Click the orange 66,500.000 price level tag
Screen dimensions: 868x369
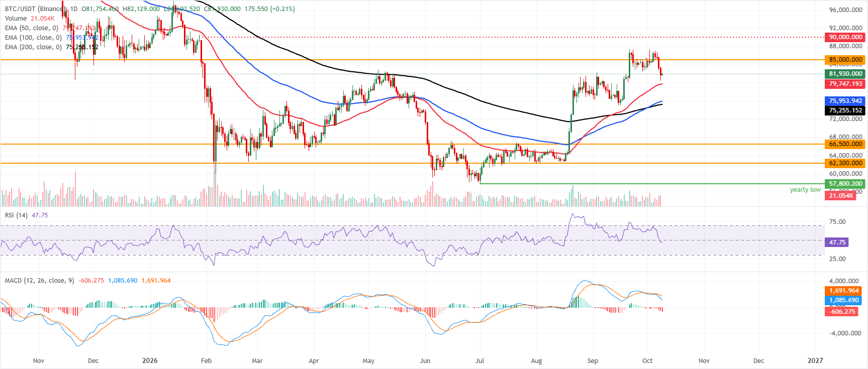[845, 144]
